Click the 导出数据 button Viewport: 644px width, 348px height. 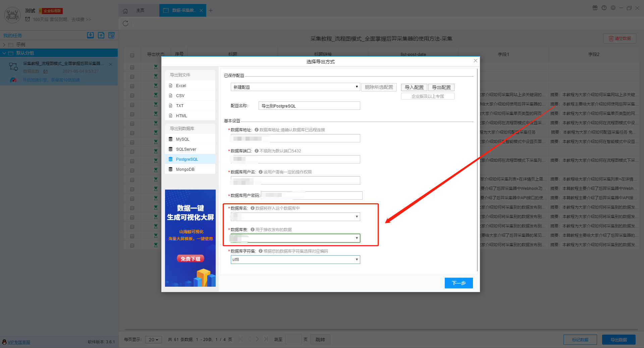tap(619, 340)
